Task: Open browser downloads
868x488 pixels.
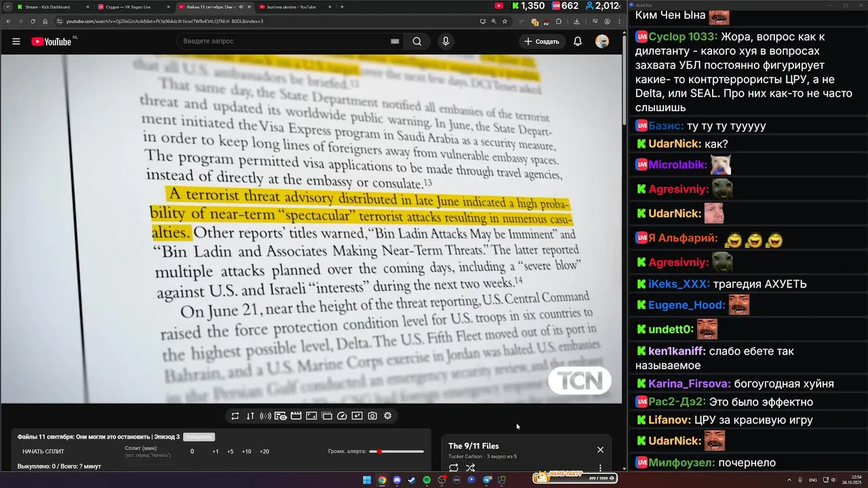Action: coord(576,21)
